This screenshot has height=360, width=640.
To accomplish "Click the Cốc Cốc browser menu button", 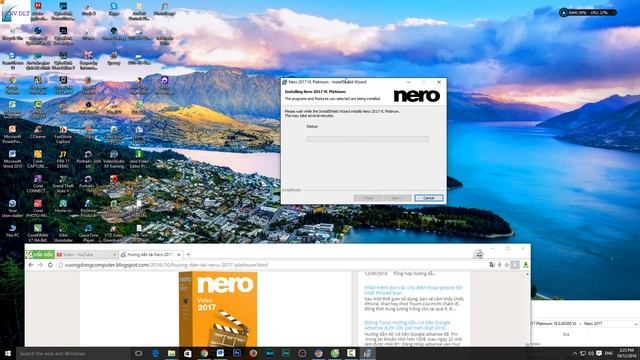I will [40, 254].
